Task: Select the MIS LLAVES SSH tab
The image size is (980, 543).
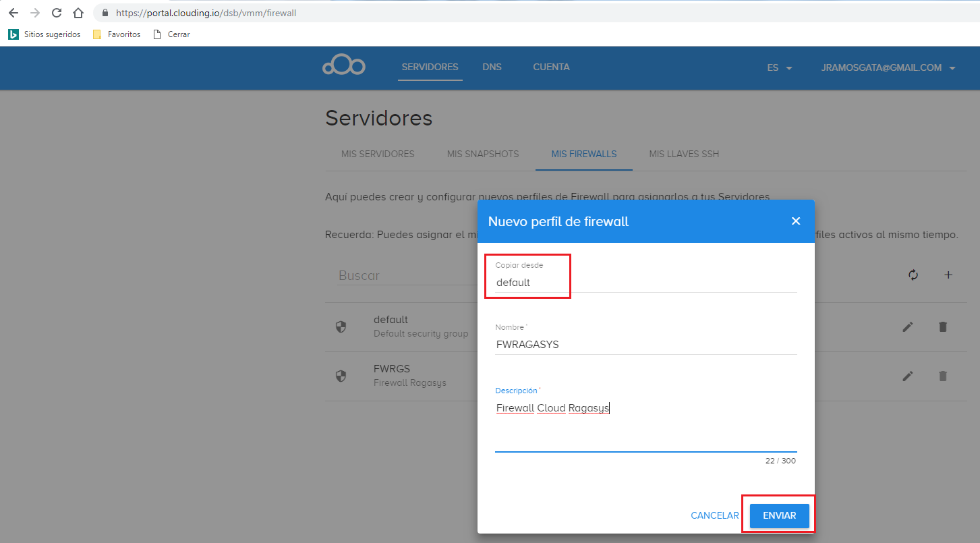Action: (x=683, y=154)
